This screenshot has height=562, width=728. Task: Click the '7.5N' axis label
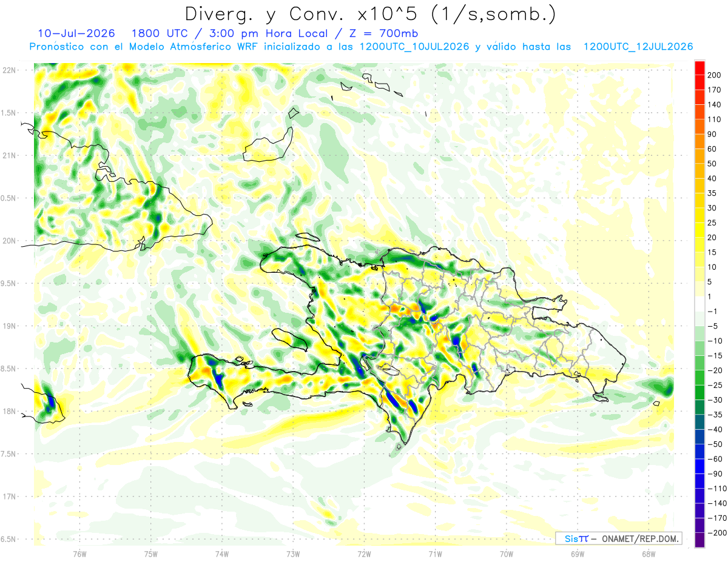pos(8,454)
